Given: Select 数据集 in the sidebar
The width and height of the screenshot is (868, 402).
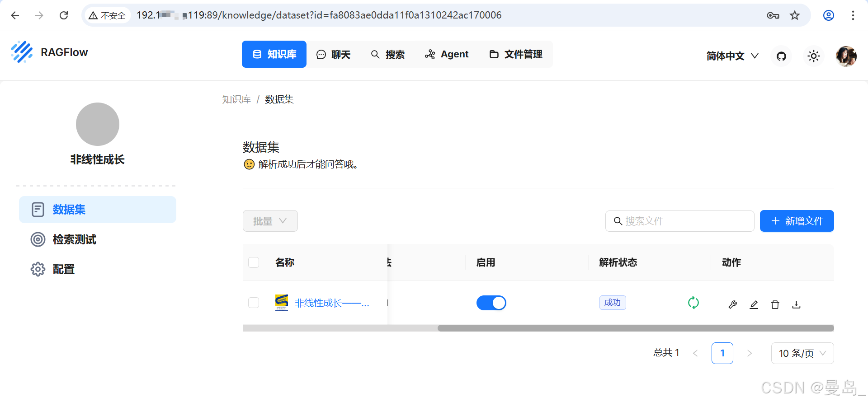Looking at the screenshot, I should pyautogui.click(x=98, y=210).
